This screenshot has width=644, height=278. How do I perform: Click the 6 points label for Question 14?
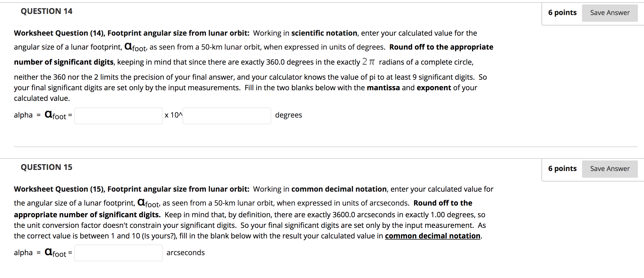[x=562, y=13]
